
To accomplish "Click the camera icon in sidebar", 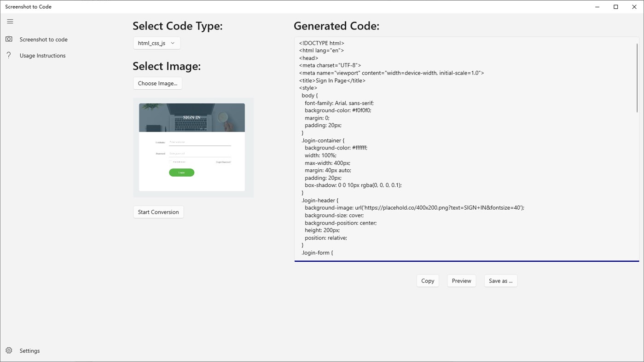I will point(9,39).
